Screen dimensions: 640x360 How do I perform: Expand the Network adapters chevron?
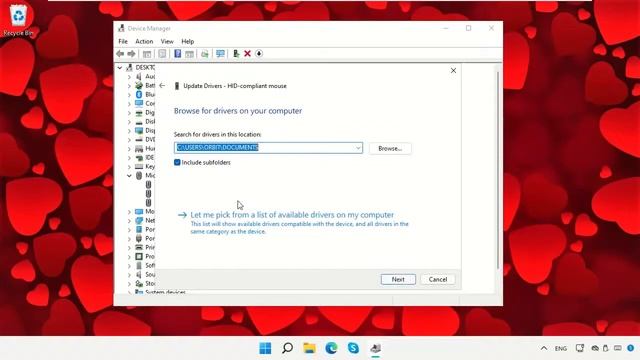(x=129, y=220)
